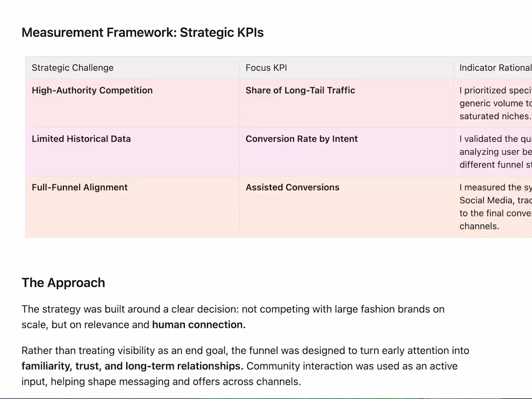
Task: Click the bold 'human connection.' text
Action: coord(199,325)
